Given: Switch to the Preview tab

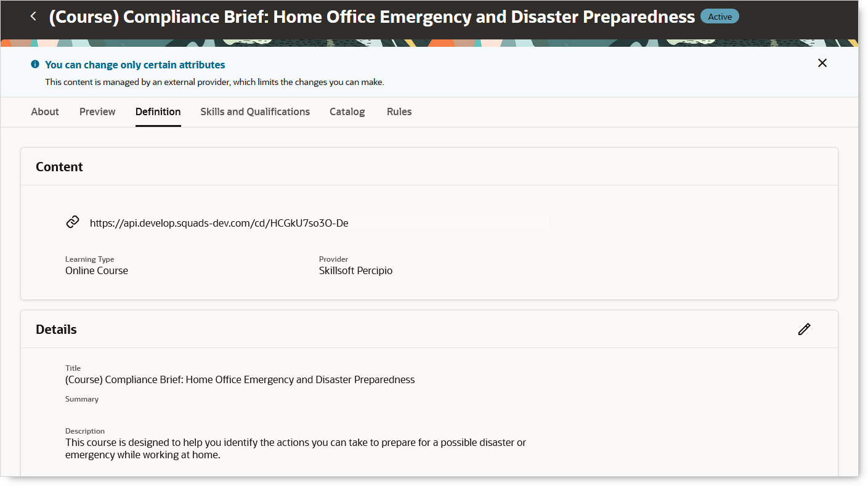Looking at the screenshot, I should [97, 111].
